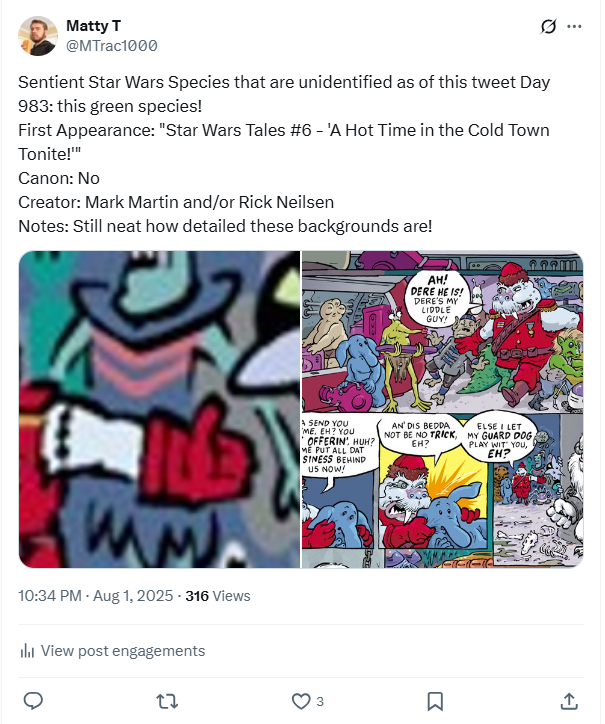Click the Repost arrows icon
Screen dimensions: 605x724
(x=167, y=700)
